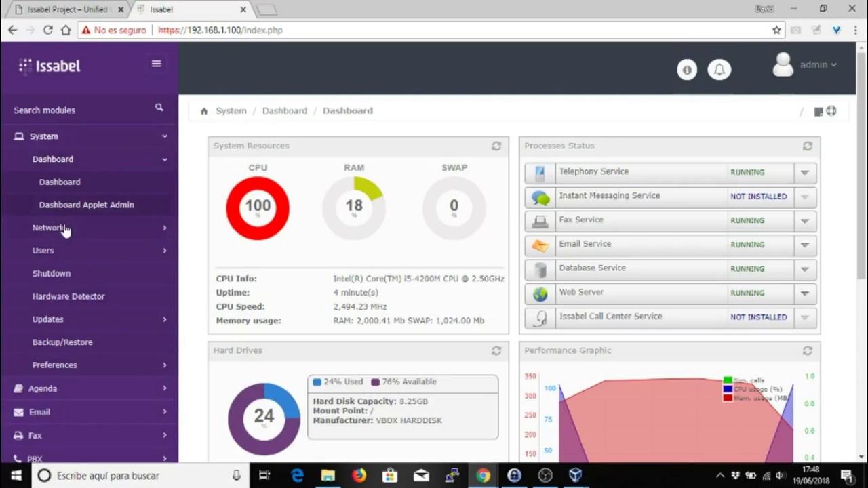The image size is (868, 488).
Task: Reload the page in browser
Action: click(x=47, y=30)
